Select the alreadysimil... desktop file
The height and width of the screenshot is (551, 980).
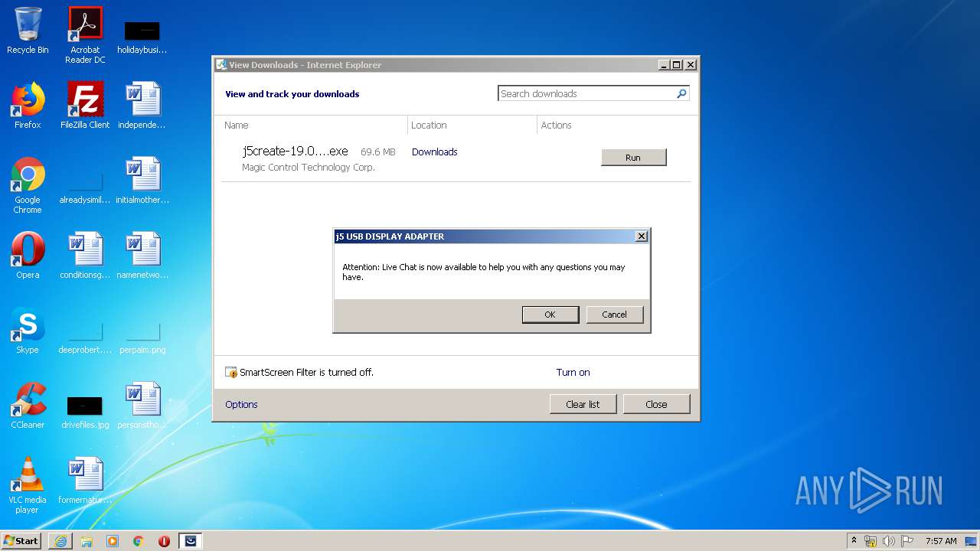[x=85, y=189]
